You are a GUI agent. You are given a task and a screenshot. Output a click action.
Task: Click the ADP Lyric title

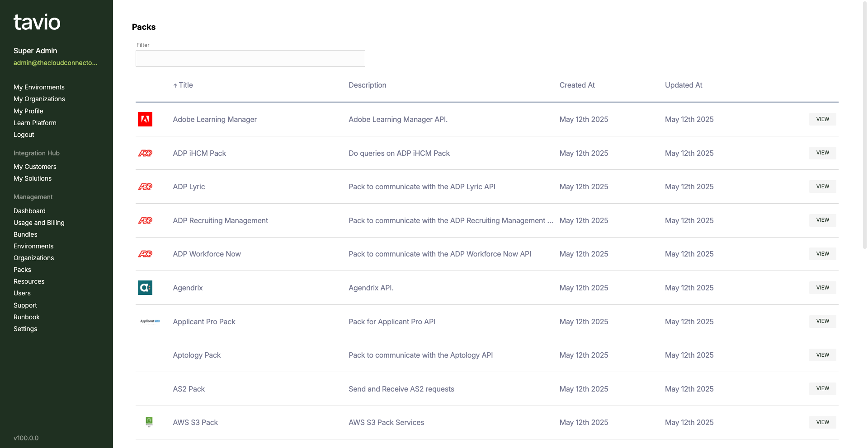coord(189,187)
